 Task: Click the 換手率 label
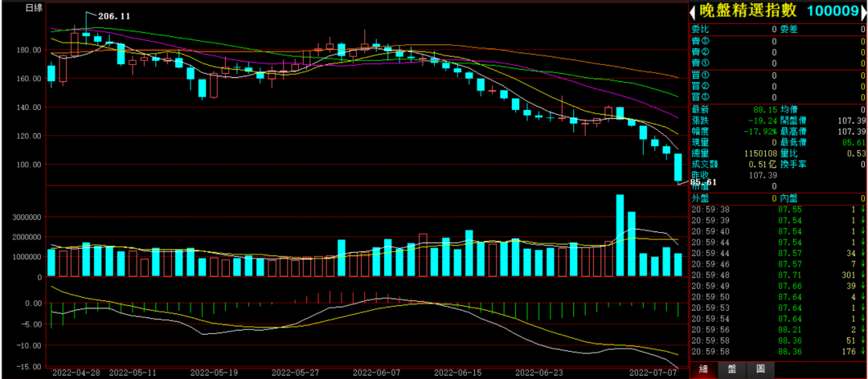coord(793,165)
